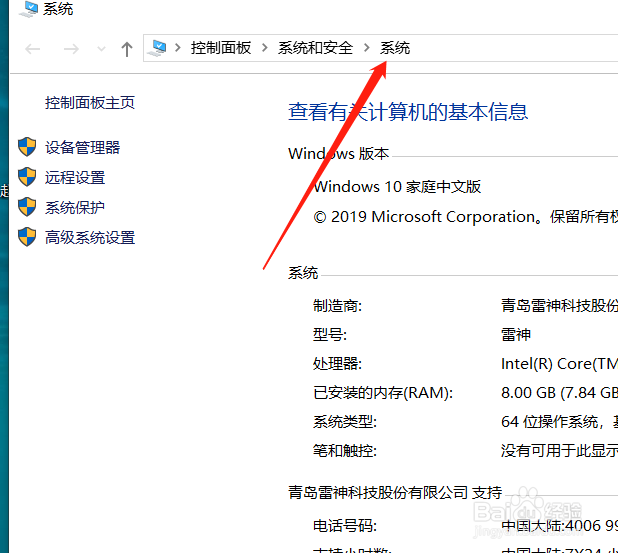Click heading 查看有关计算机的基本信息
The image size is (618, 553).
point(408,112)
